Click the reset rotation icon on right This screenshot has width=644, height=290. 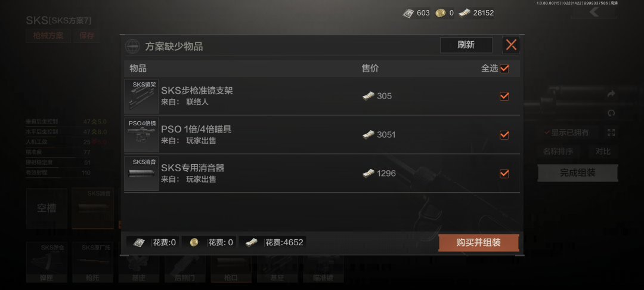611,113
